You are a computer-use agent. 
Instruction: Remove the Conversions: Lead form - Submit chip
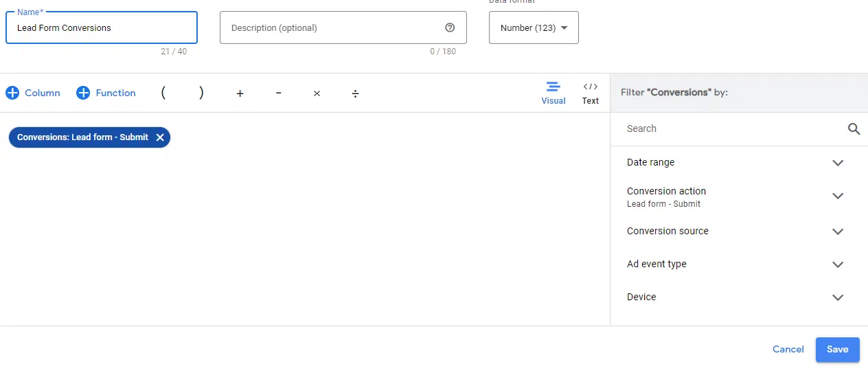[x=160, y=137]
